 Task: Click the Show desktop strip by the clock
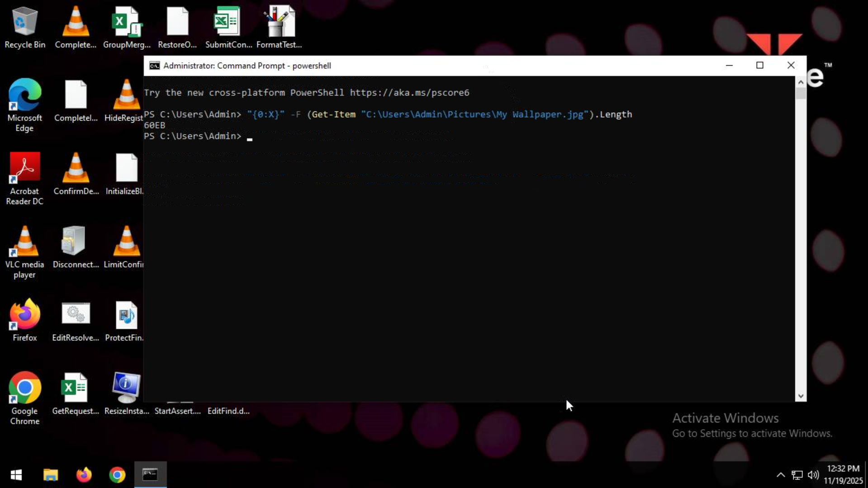point(866,474)
